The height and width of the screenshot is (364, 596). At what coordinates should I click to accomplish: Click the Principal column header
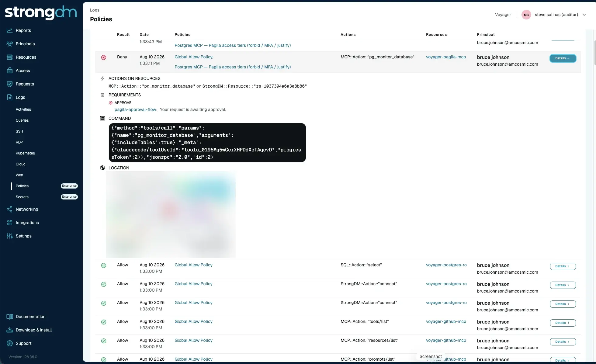(x=486, y=35)
